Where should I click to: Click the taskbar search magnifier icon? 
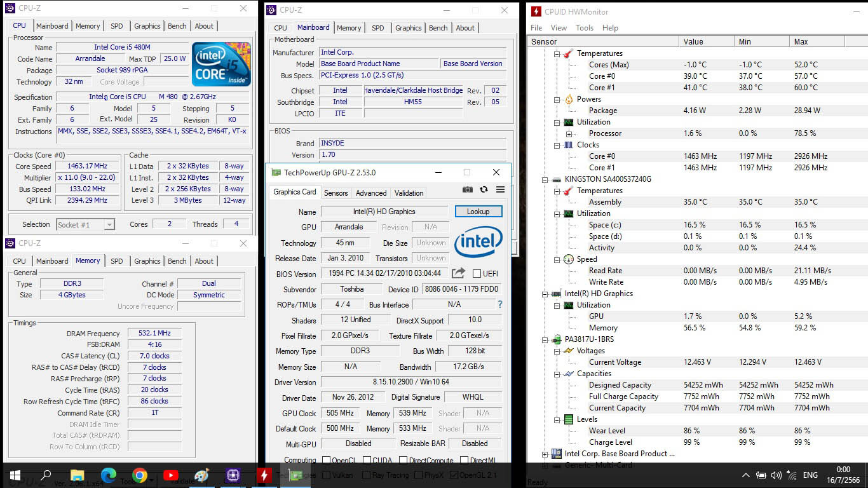(46, 475)
